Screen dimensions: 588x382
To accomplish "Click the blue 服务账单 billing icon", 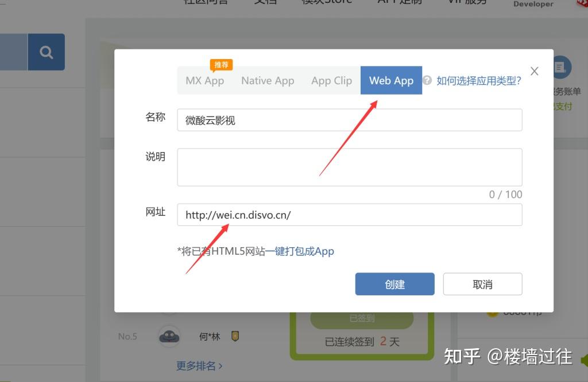I will point(561,68).
